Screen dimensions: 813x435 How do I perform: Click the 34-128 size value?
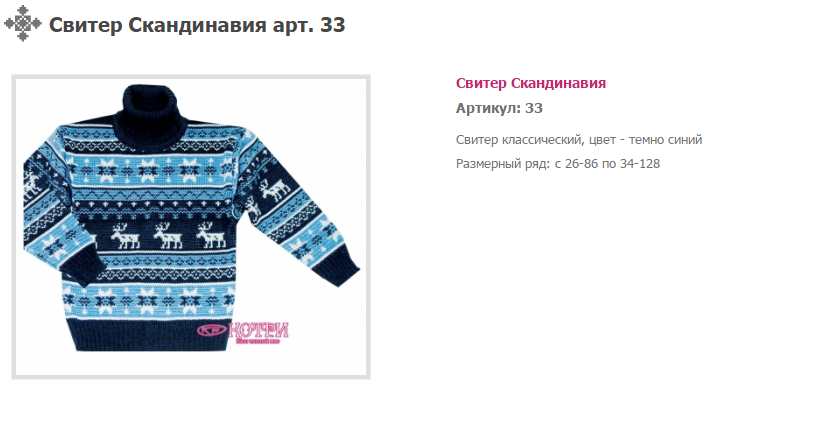tap(640, 164)
